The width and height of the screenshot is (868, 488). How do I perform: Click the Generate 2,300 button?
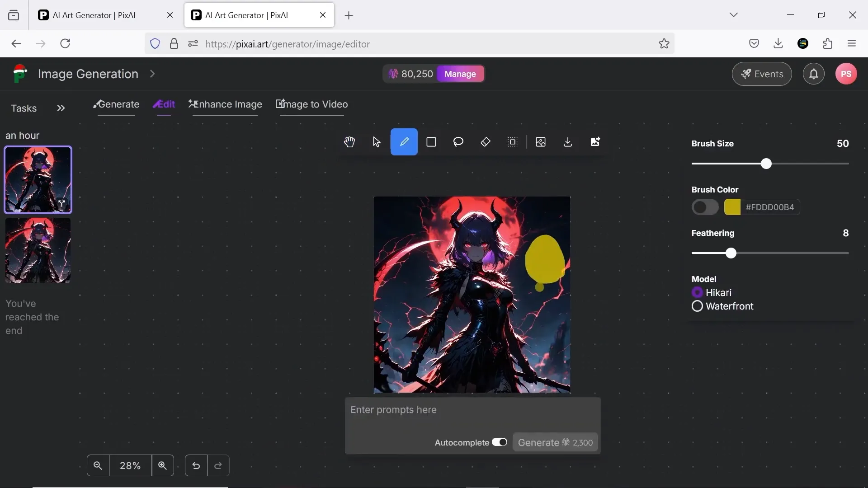click(555, 442)
